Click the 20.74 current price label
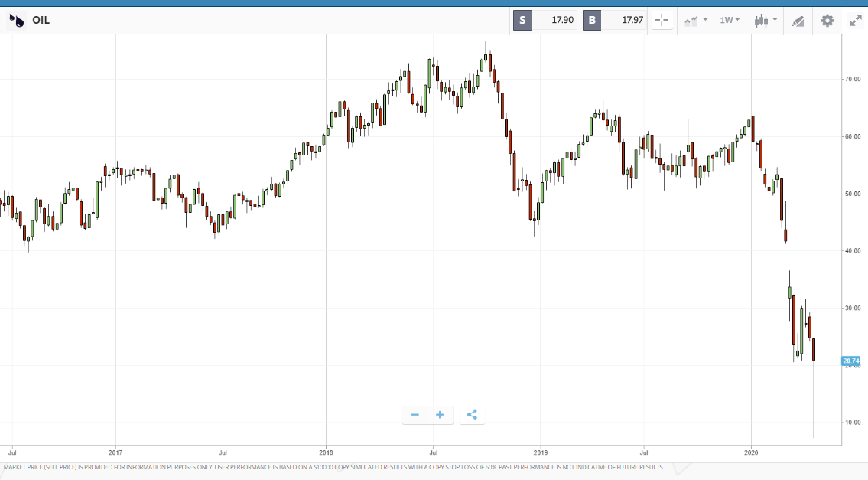Screen dimensions: 868x480 tap(851, 361)
